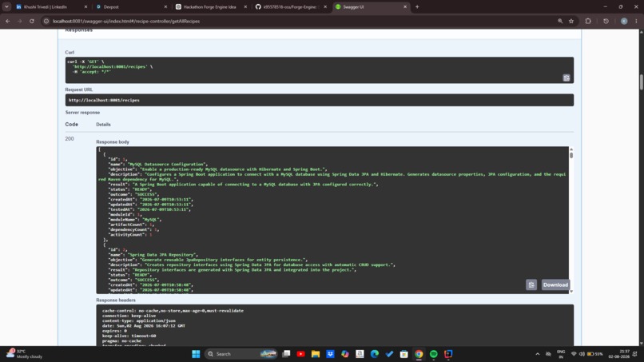This screenshot has height=362, width=644.
Task: Click the ENG IN language indicator
Action: [x=561, y=354]
